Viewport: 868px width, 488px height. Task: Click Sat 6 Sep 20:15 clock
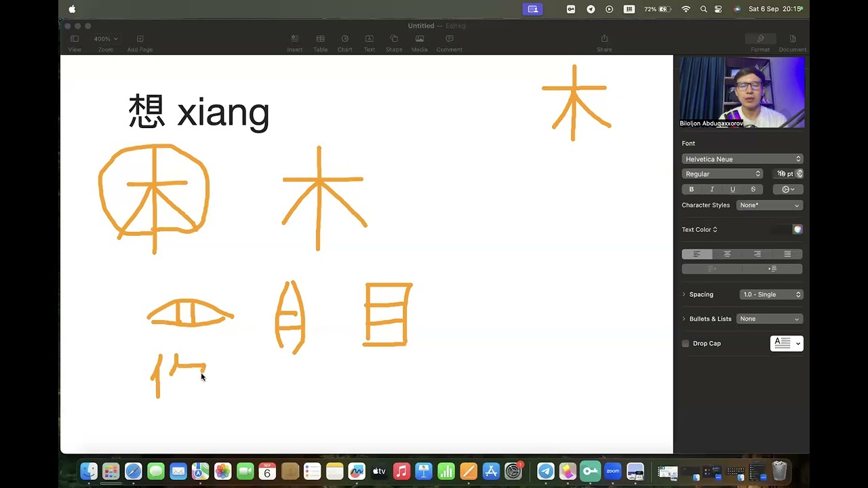775,9
